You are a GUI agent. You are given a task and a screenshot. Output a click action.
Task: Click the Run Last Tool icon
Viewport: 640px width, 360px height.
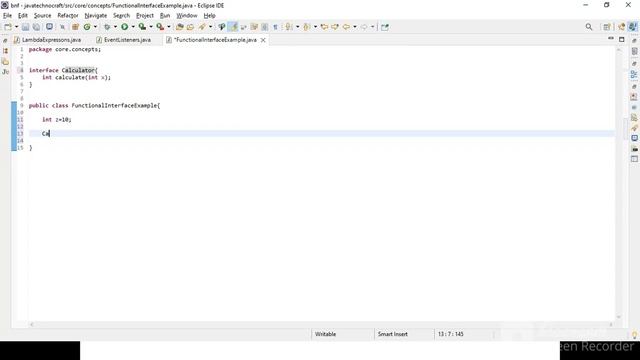pos(142,27)
